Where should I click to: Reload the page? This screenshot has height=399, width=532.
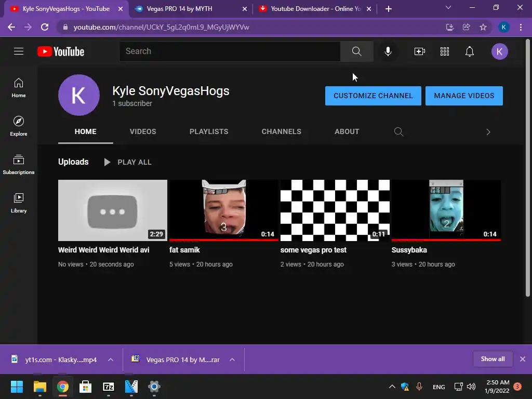pos(45,27)
